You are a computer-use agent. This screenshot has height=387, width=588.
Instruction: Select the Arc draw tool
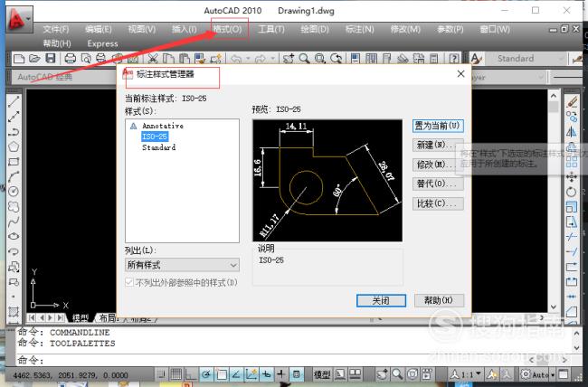click(x=14, y=176)
